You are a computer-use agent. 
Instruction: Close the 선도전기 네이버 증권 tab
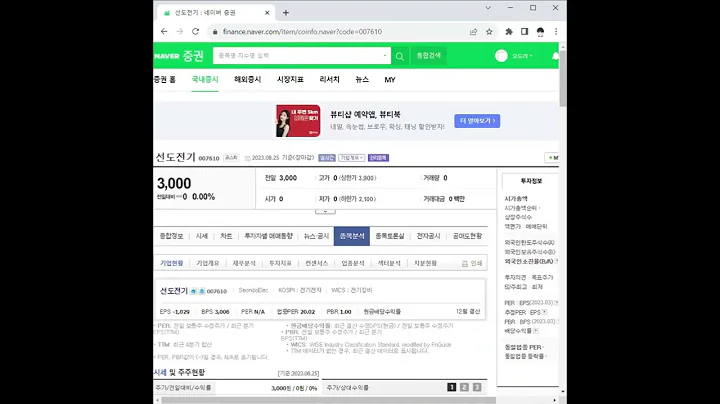(267, 13)
